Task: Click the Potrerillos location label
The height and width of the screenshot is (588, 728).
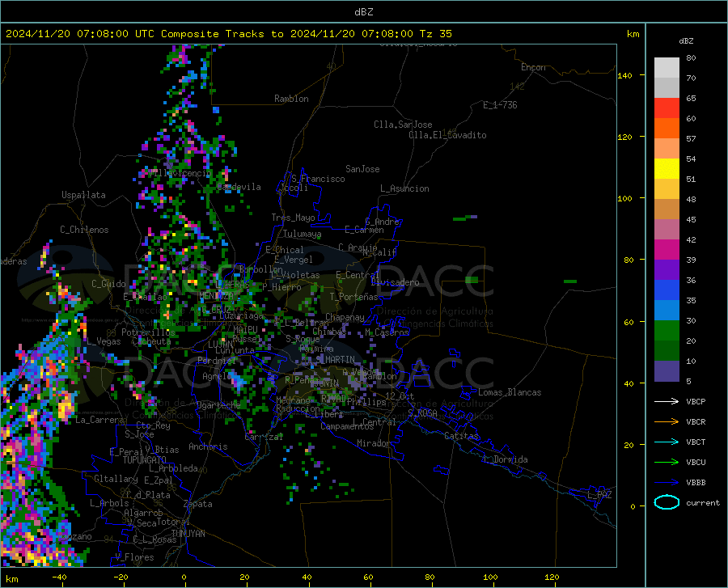Action: coord(148,332)
